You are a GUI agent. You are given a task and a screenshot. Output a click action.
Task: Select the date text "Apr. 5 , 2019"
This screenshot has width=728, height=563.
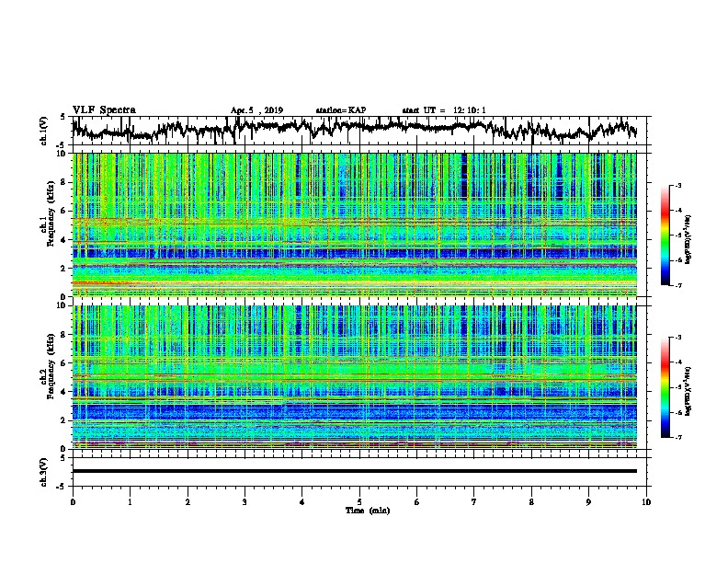(256, 110)
